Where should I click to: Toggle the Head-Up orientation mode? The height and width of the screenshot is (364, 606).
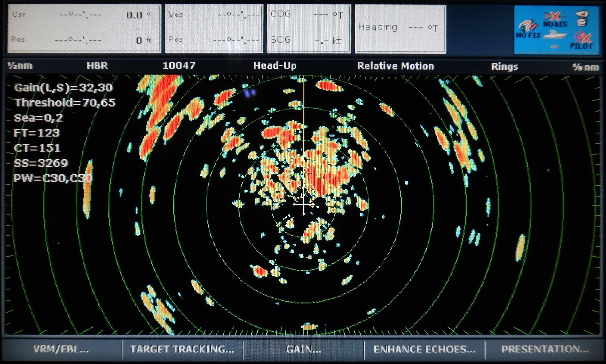[275, 66]
